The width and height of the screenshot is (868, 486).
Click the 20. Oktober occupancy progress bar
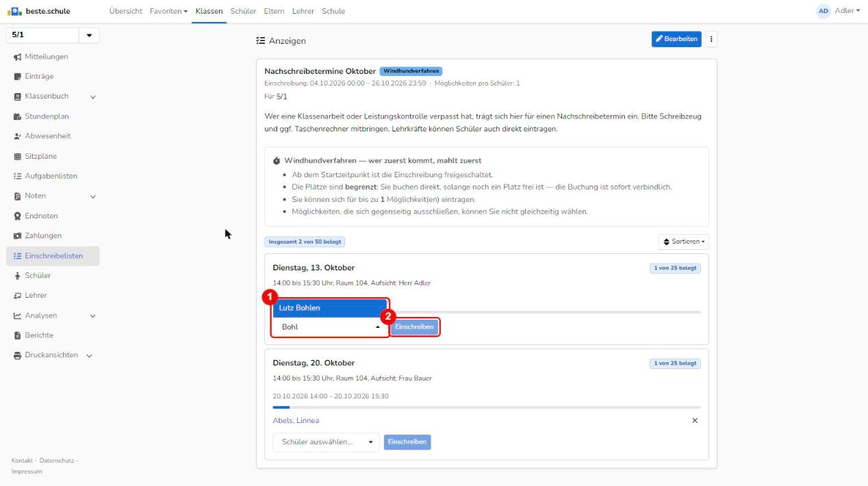(487, 407)
